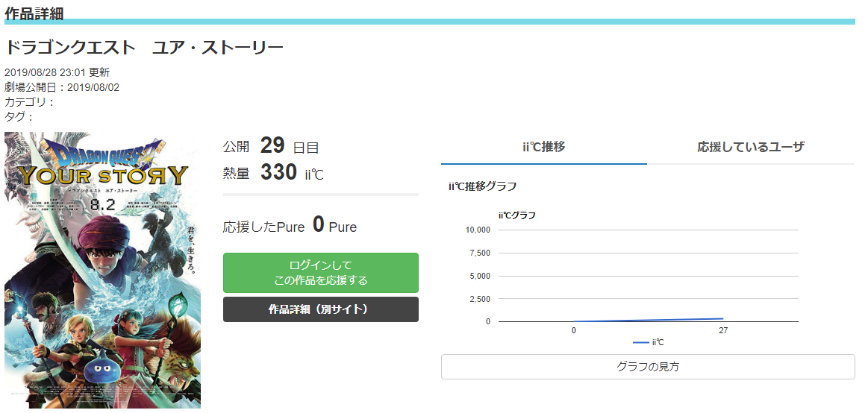
Task: Click the 5,000 y-axis label
Action: coord(479,276)
